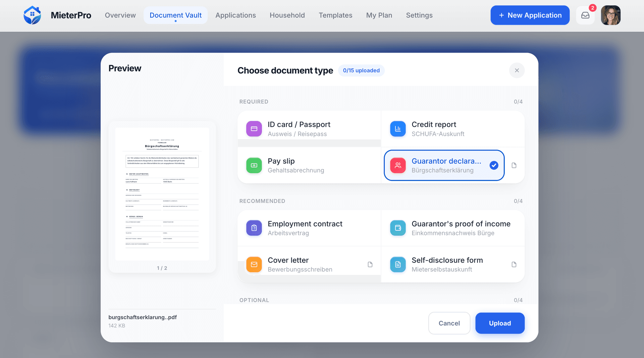Click the green Pay slip icon

(254, 165)
